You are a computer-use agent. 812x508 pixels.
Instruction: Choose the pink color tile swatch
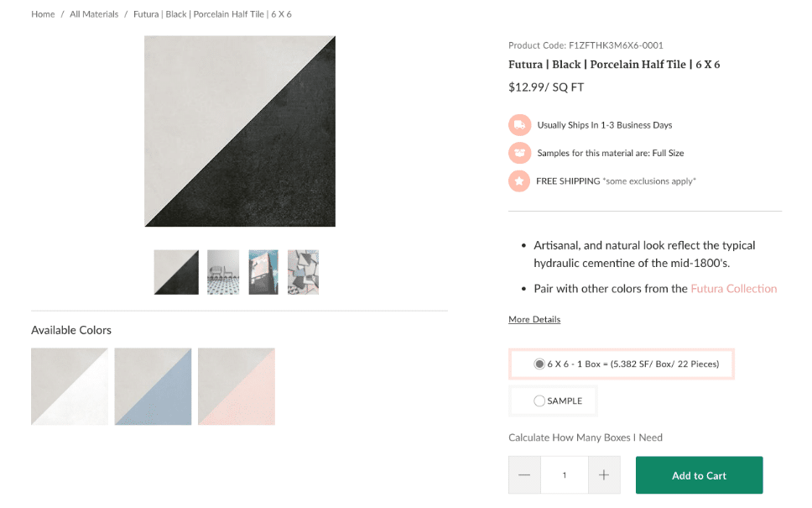[x=237, y=386]
